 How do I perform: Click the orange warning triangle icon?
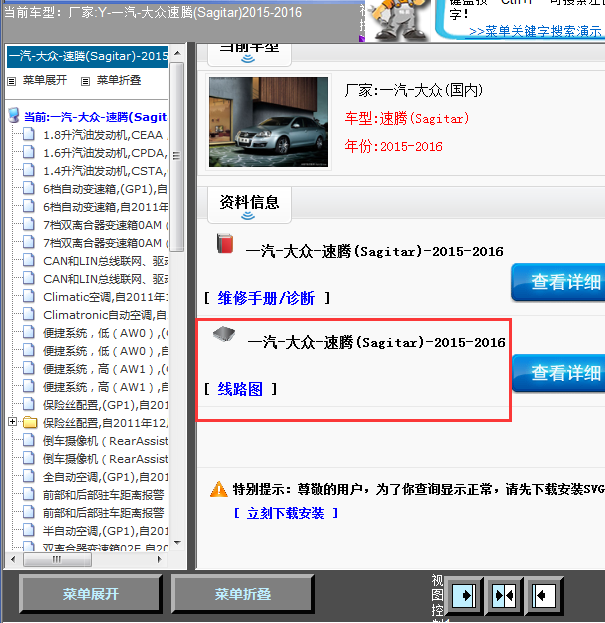coord(218,490)
